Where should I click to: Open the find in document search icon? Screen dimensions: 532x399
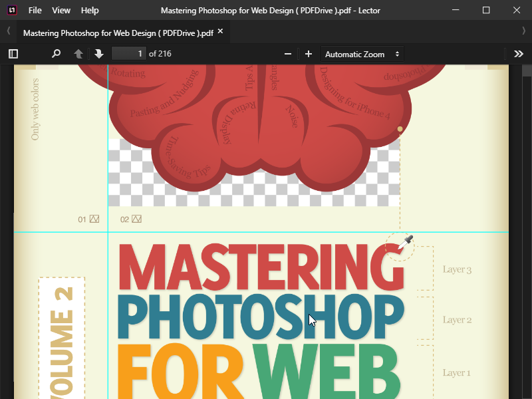[x=56, y=54]
